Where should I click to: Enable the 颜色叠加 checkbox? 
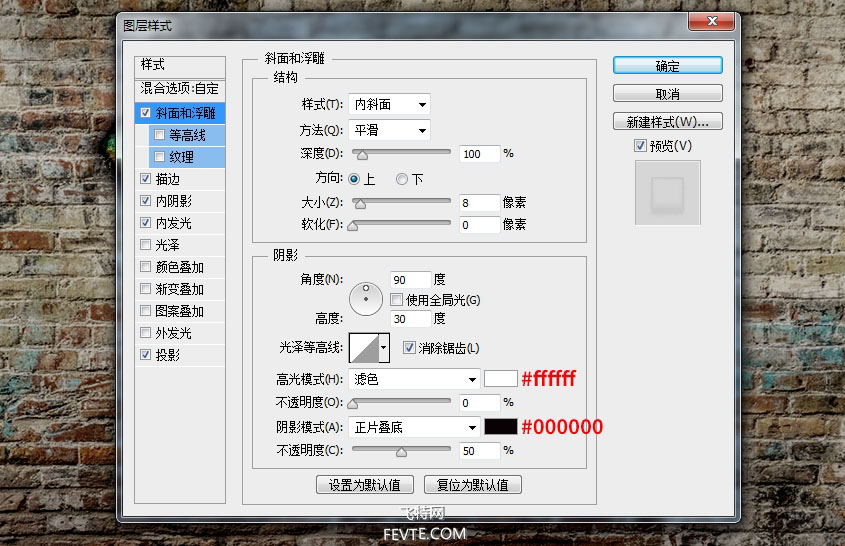(145, 267)
